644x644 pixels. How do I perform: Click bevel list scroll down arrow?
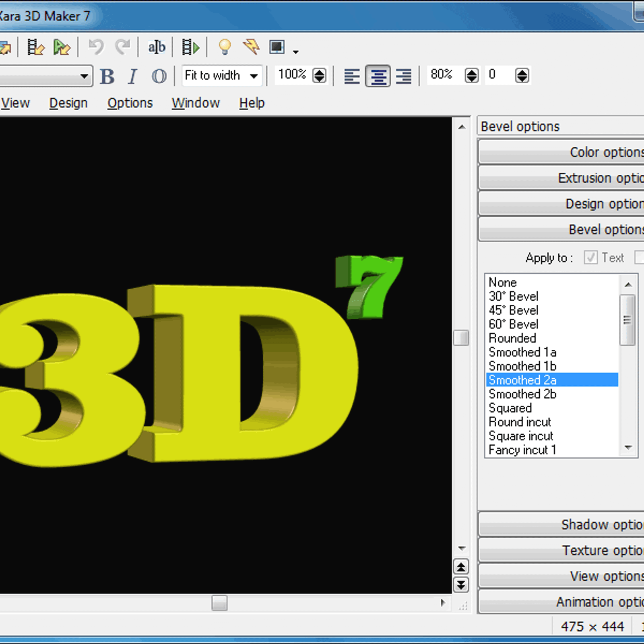pos(628,448)
